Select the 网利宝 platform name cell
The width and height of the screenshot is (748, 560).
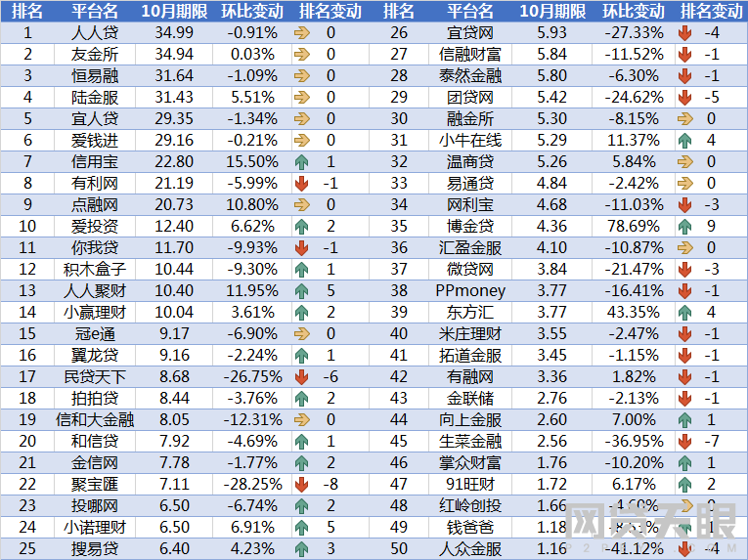470,204
